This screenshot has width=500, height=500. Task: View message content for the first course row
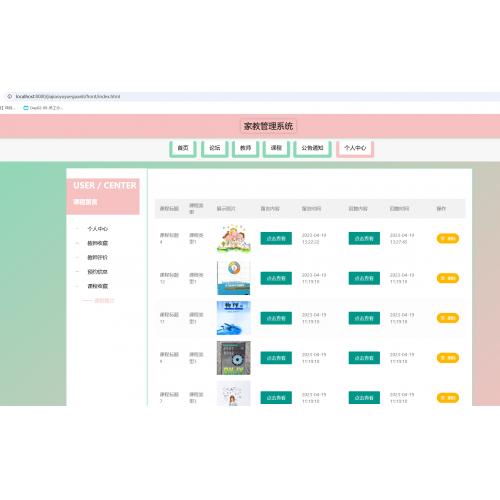coord(276,238)
